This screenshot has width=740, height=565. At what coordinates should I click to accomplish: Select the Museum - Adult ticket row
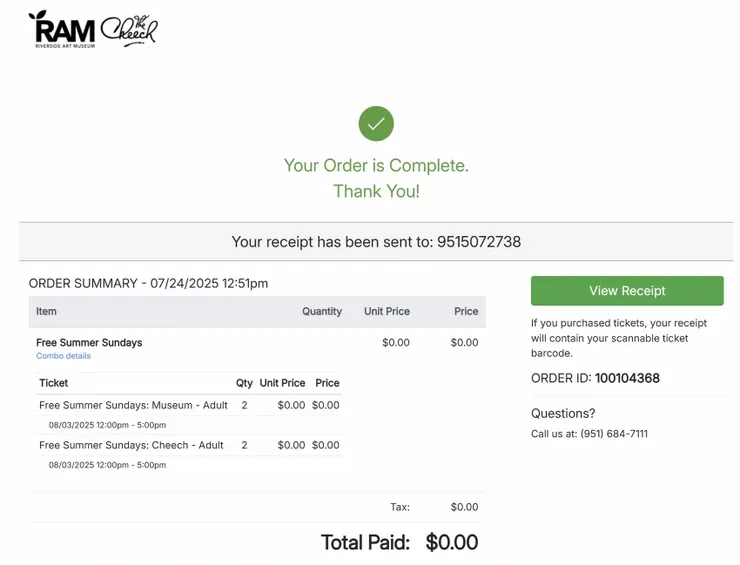[x=133, y=405]
